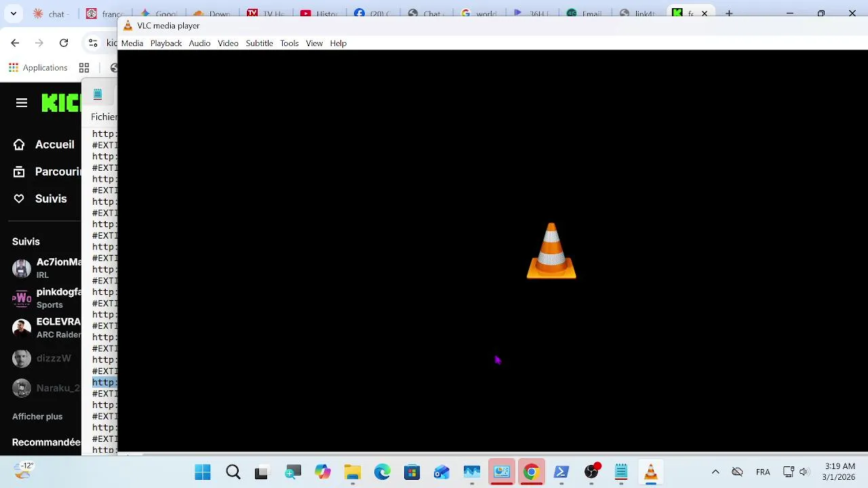Open the Kick hamburger menu
The height and width of the screenshot is (488, 868).
(x=22, y=103)
